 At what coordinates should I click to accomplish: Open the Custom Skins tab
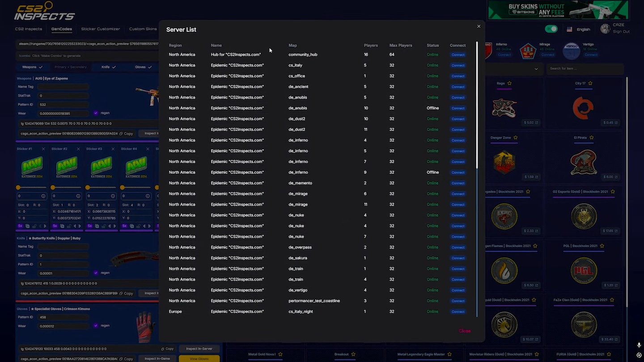pyautogui.click(x=143, y=29)
